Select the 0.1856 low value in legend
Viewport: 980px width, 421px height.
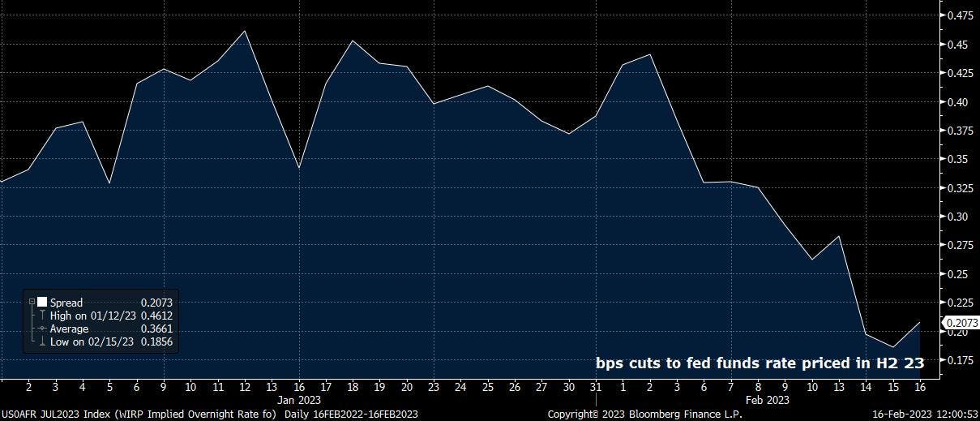(x=156, y=342)
